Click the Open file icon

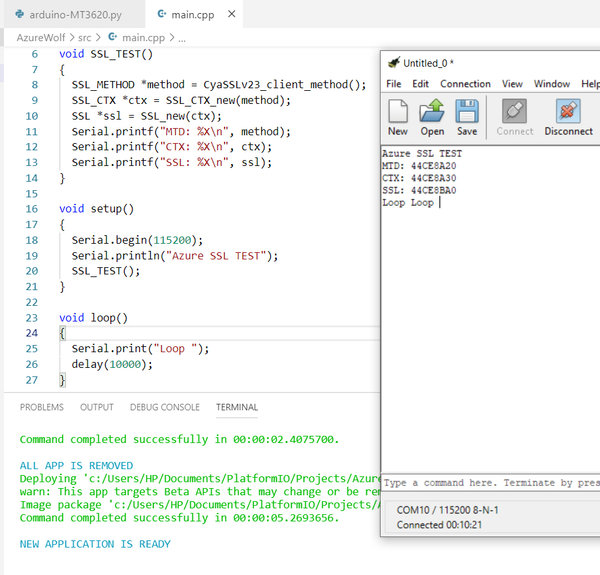pos(432,111)
